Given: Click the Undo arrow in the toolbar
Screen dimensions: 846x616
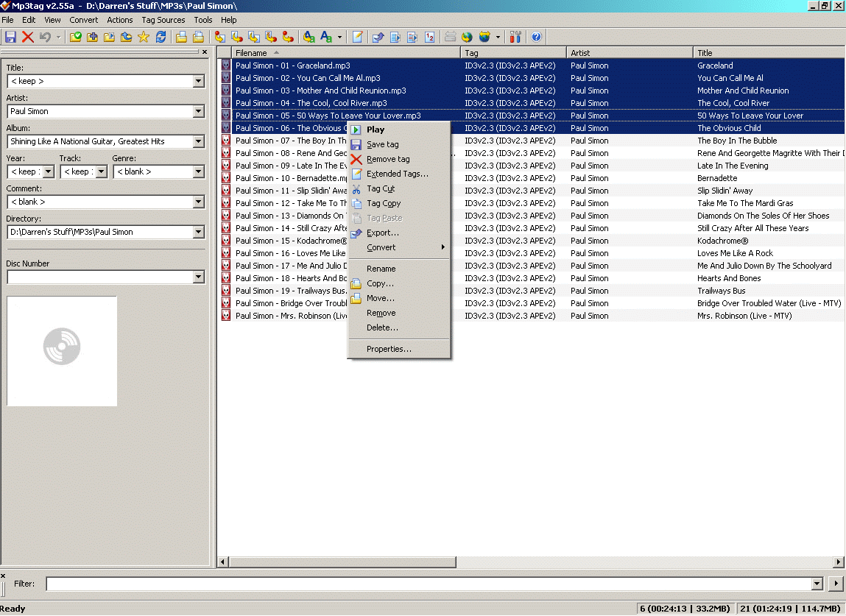Looking at the screenshot, I should click(x=45, y=37).
